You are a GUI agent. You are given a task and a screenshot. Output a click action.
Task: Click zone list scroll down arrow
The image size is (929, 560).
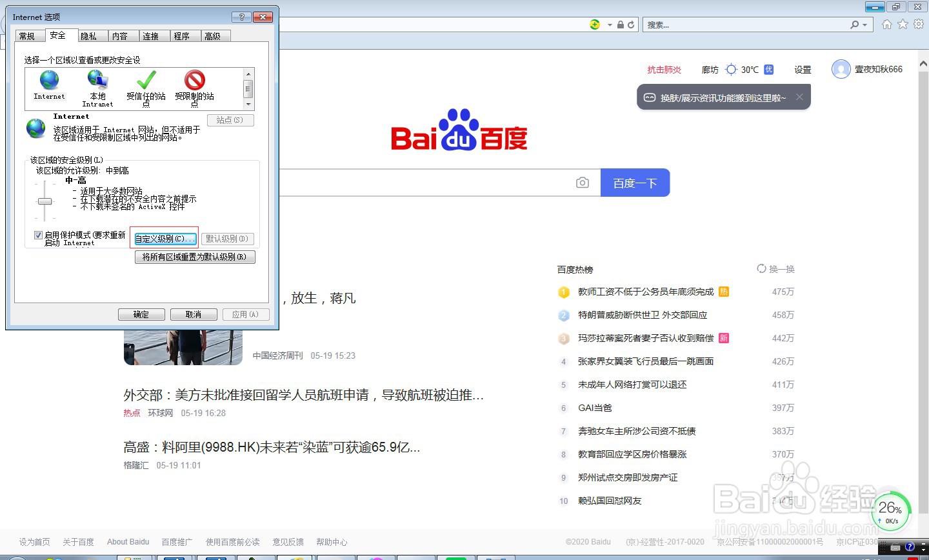pos(248,105)
